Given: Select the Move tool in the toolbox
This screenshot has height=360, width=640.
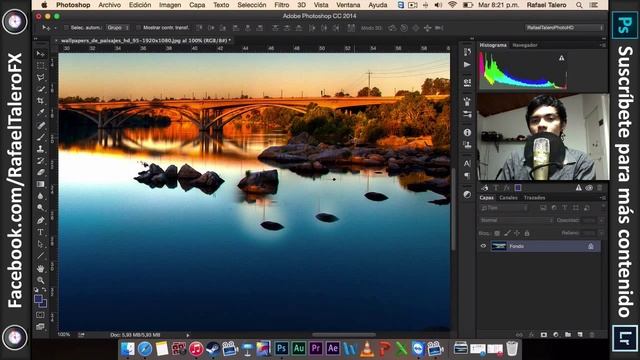Looking at the screenshot, I should click(x=40, y=54).
